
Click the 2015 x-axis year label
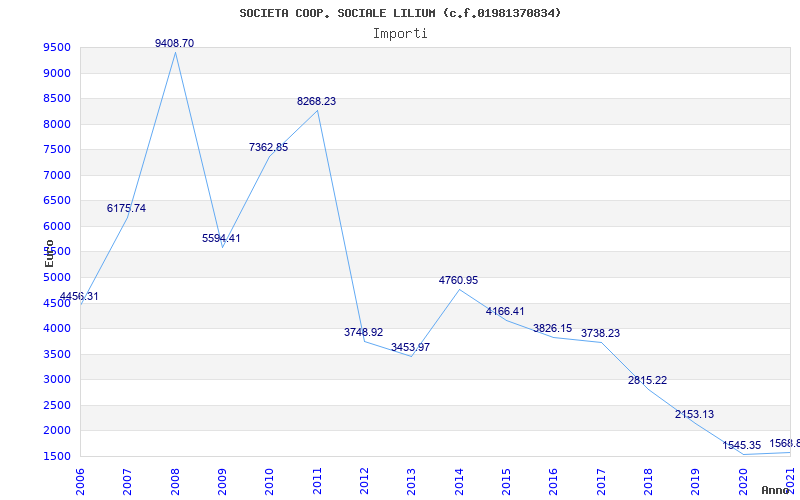506,483
